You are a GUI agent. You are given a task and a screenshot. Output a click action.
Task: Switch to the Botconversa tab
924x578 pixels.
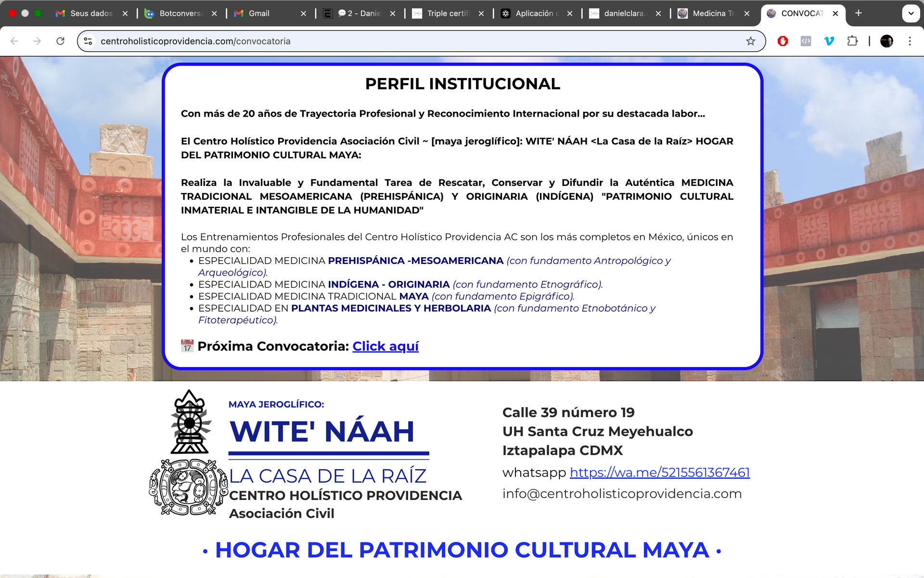180,13
